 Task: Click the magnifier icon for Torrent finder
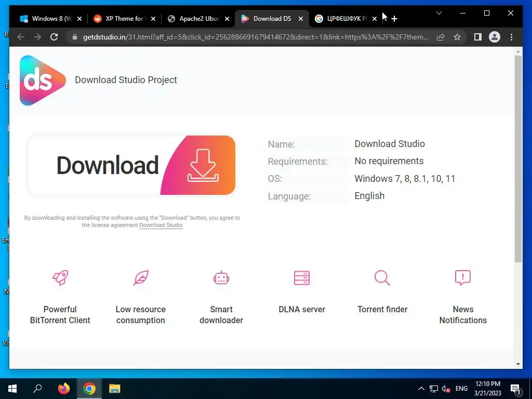(382, 278)
